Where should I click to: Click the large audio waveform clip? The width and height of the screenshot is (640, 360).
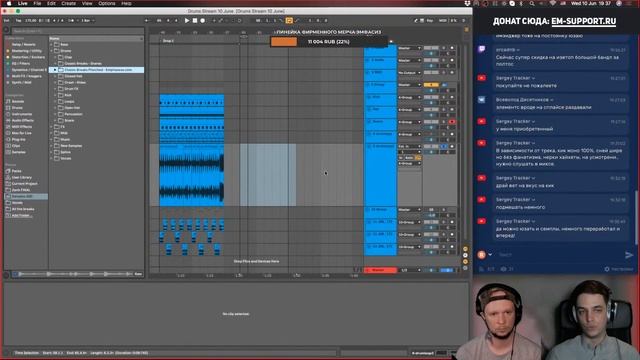pos(192,176)
